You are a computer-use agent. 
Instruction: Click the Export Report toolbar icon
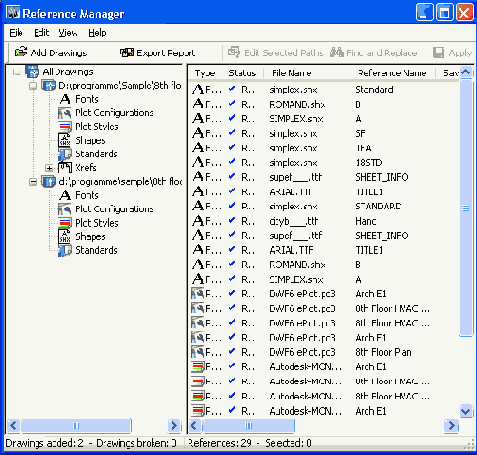coord(127,52)
